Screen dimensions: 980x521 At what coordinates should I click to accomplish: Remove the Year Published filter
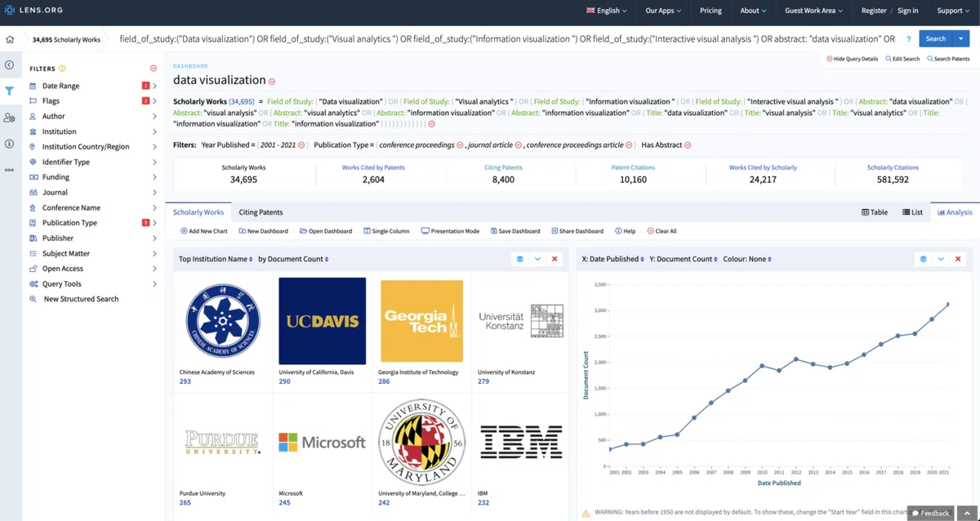301,145
